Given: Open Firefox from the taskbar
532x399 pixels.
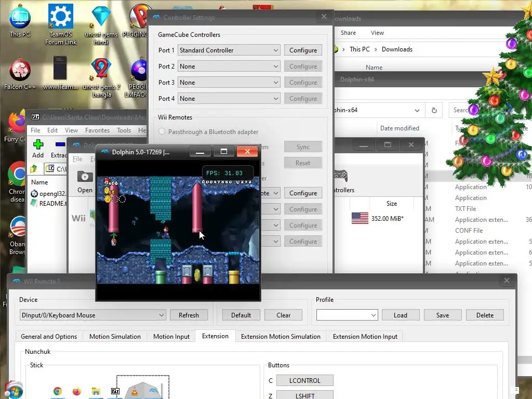Looking at the screenshot, I should [77, 392].
